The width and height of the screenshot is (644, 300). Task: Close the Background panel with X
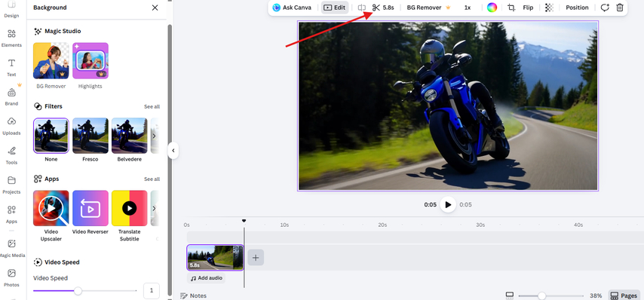(155, 8)
